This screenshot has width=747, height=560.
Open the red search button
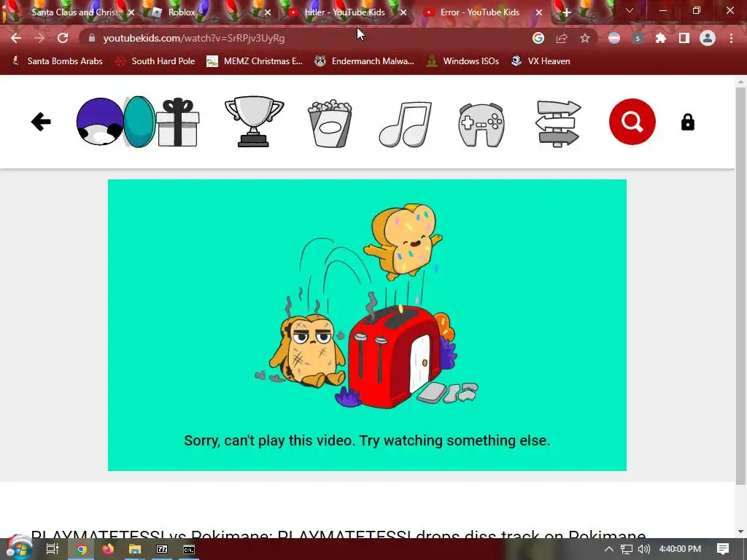click(x=632, y=122)
